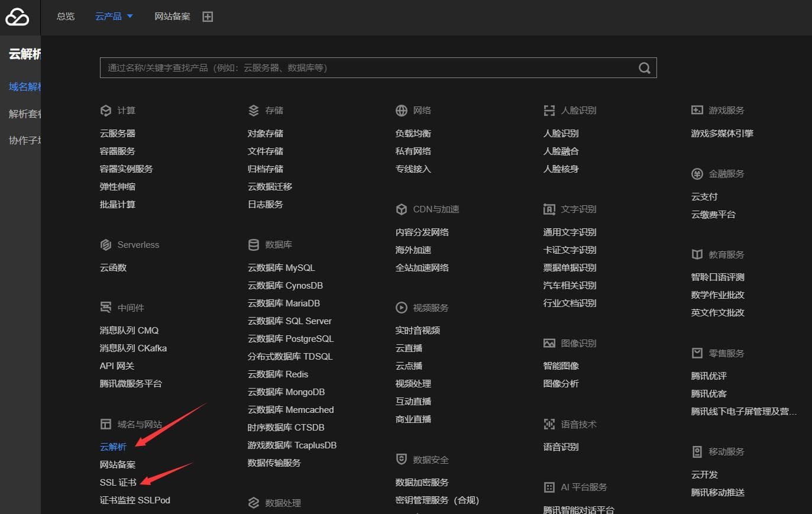The image size is (812, 514).
Task: Click the 文字识别 category icon
Action: tap(549, 209)
